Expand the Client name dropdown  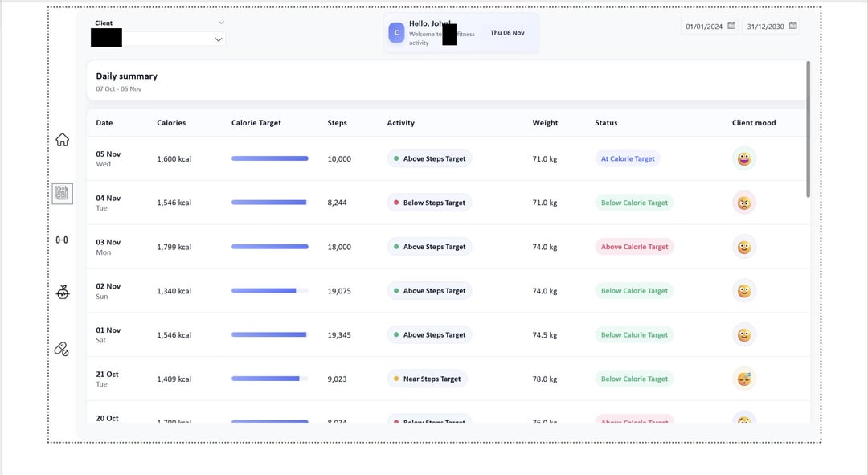218,39
